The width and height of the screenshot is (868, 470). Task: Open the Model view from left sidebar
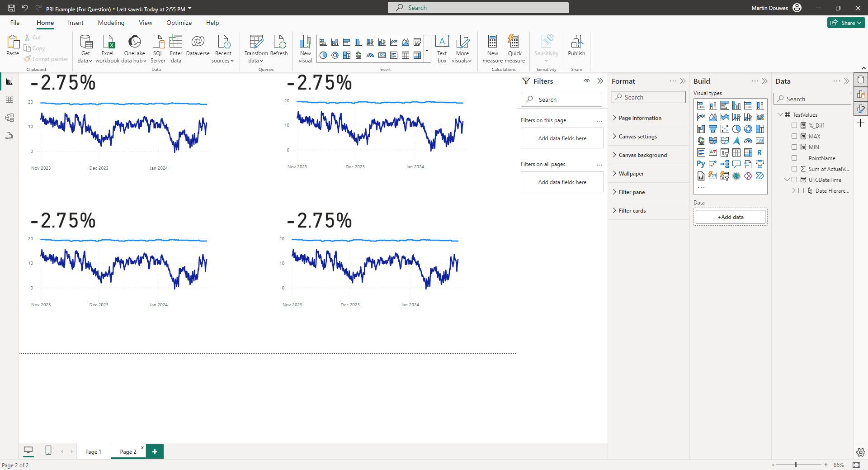9,118
